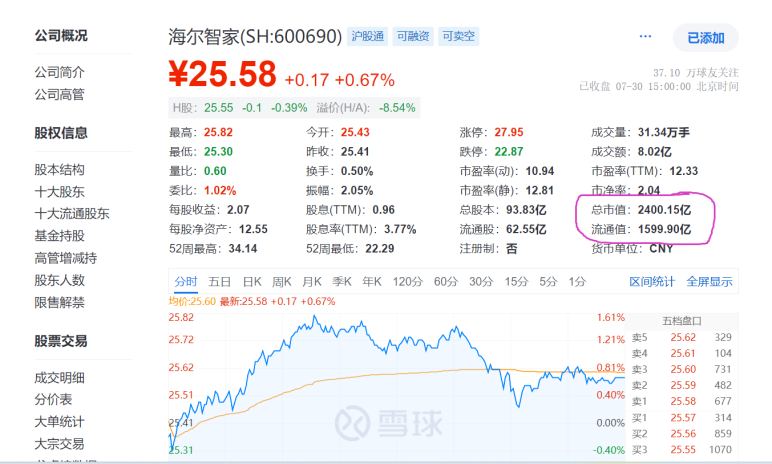Viewport: 772px width, 464px height.
Task: Switch to the 周K chart tab
Action: [282, 282]
